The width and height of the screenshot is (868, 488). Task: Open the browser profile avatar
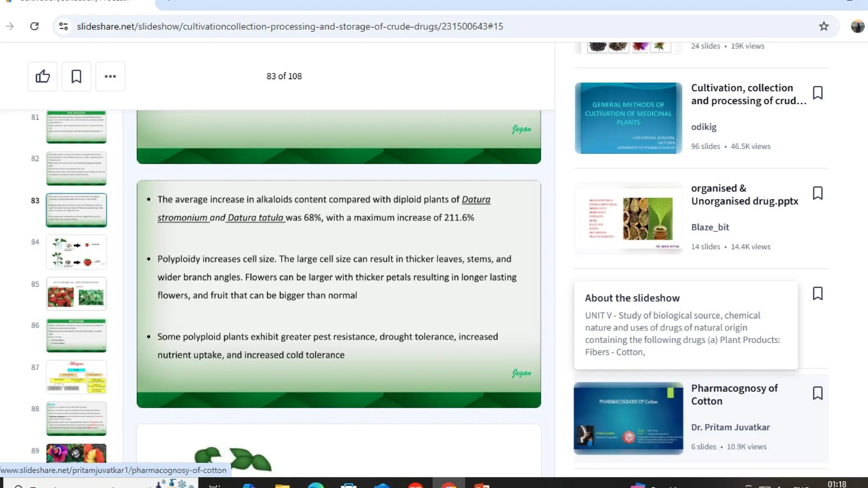point(857,26)
